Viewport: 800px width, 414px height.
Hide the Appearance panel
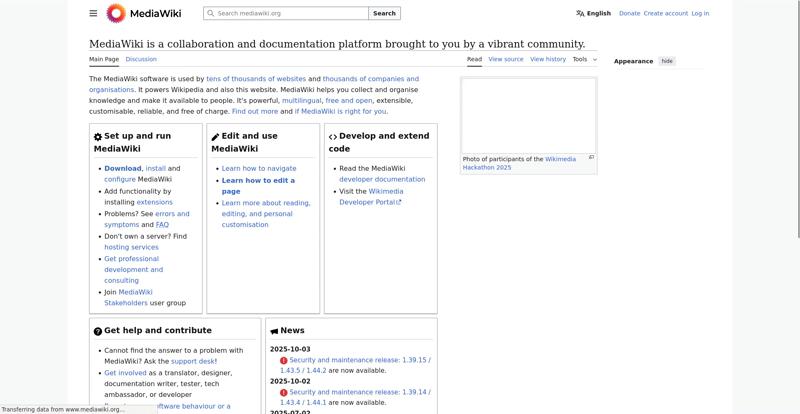coord(667,61)
